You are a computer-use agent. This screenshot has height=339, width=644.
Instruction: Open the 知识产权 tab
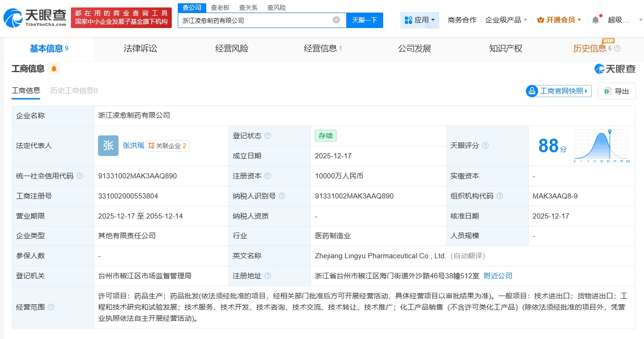pos(505,49)
